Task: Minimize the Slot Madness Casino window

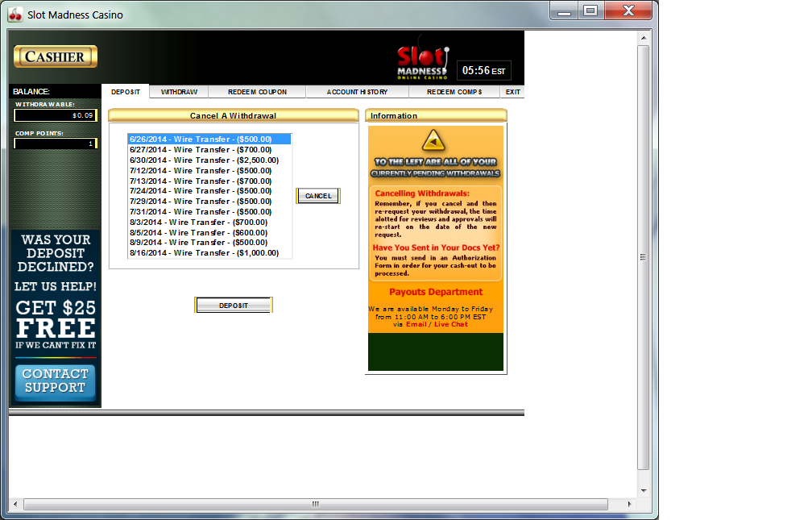Action: coord(565,11)
